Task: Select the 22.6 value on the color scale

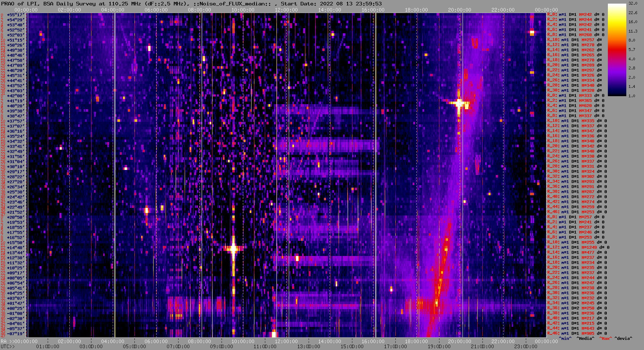Action: (x=633, y=13)
